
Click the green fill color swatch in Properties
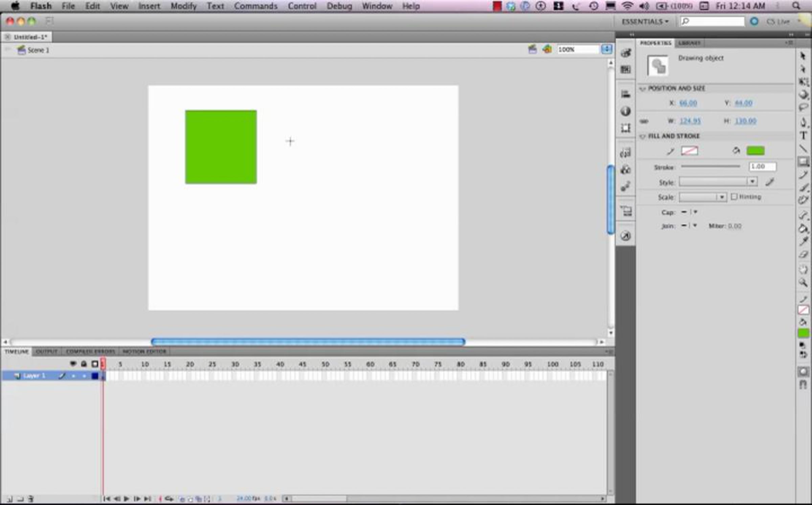pos(755,151)
